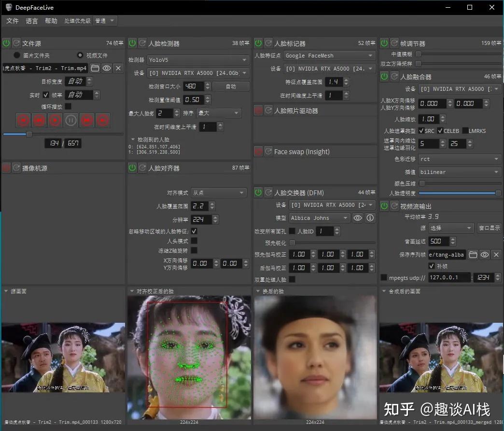The height and width of the screenshot is (431, 504).
Task: Toggle power icon of 文件源 panel
Action: click(6, 43)
